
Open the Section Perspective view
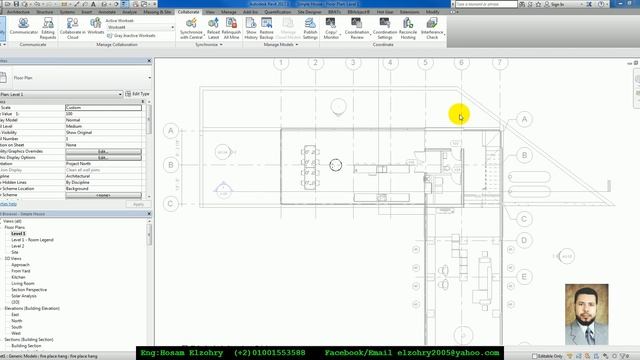tap(29, 290)
